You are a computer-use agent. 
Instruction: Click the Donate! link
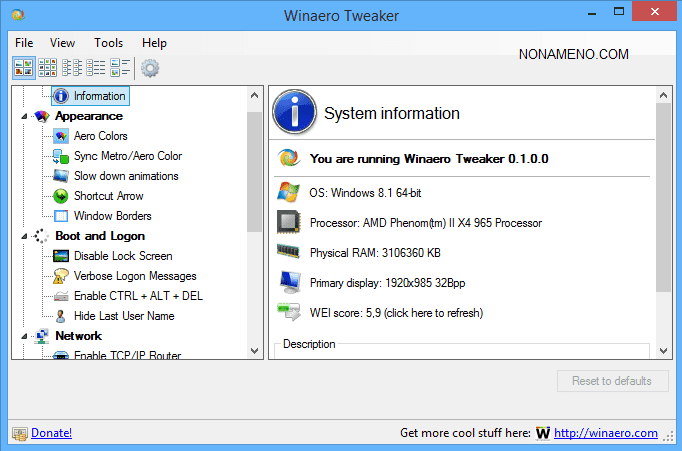coord(51,433)
